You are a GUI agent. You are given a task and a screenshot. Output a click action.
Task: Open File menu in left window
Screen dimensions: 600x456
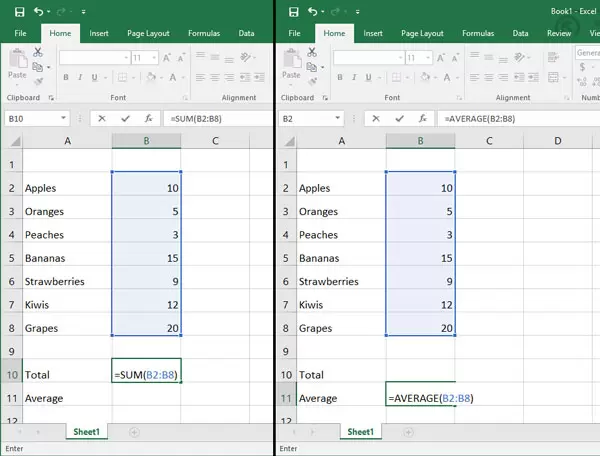[19, 33]
